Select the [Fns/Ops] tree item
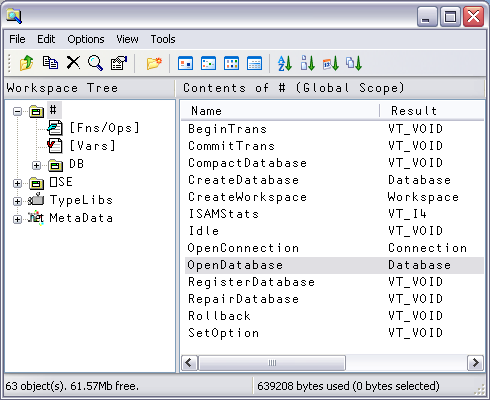Viewport: 490px width, 400px height. pos(104,128)
